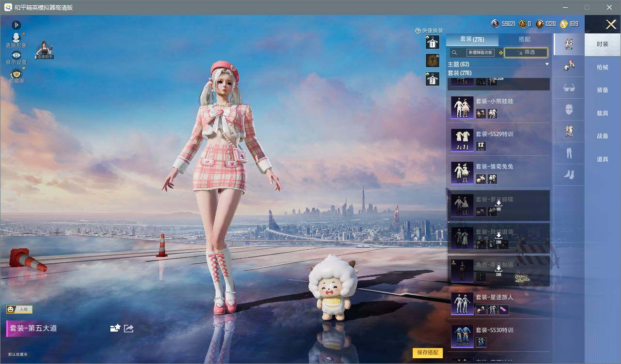The width and height of the screenshot is (621, 364).
Task: Open the 筛选 filter button
Action: [x=526, y=52]
